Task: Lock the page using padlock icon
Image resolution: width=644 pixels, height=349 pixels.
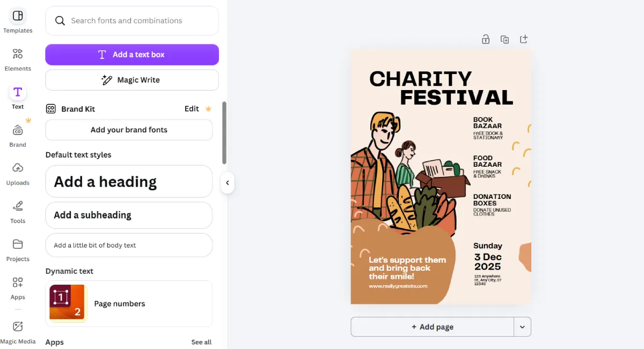Action: click(485, 39)
